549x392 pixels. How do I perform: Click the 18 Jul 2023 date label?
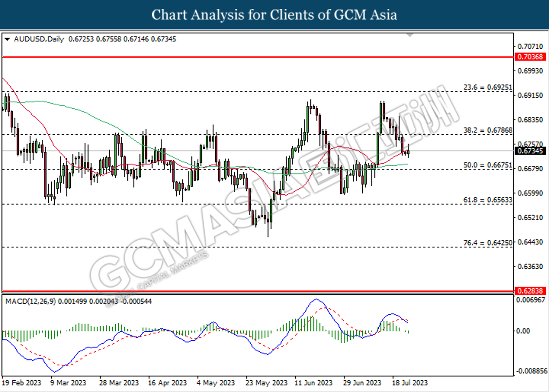point(410,383)
